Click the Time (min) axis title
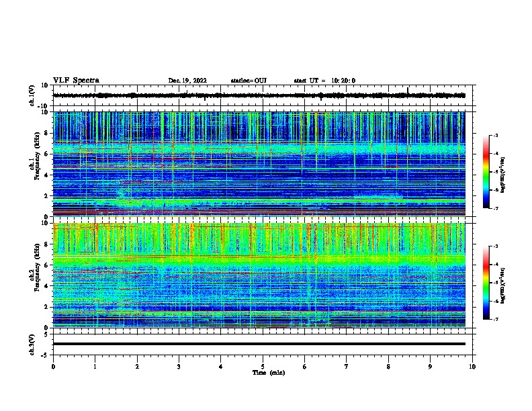532x411 pixels. pyautogui.click(x=269, y=373)
